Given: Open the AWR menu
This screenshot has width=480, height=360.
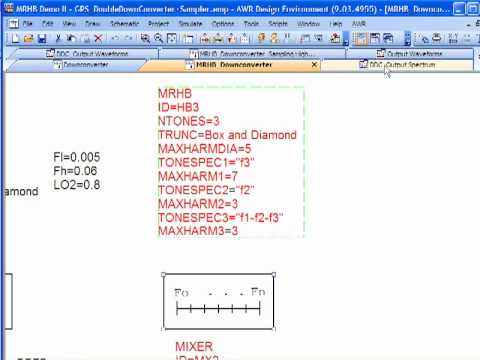Looking at the screenshot, I should [x=359, y=24].
